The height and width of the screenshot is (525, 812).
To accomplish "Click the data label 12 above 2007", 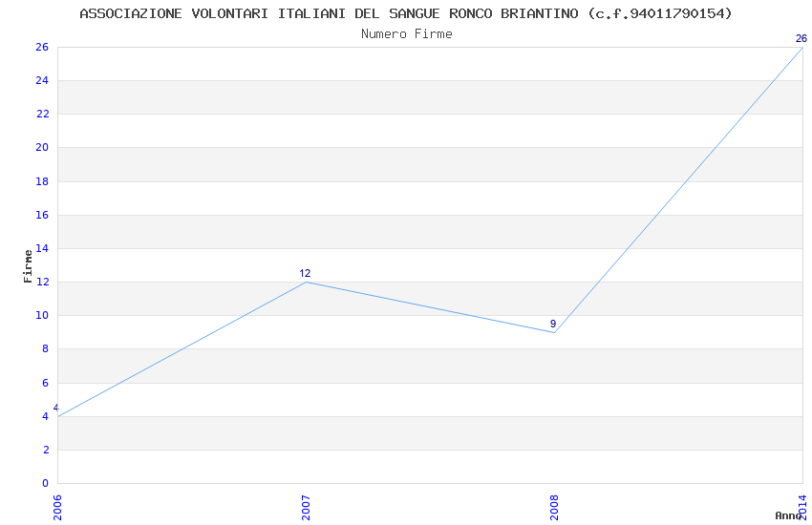I will [305, 273].
